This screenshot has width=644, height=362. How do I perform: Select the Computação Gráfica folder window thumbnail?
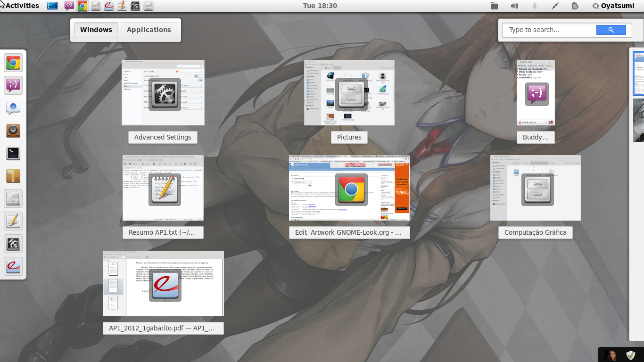click(x=536, y=188)
